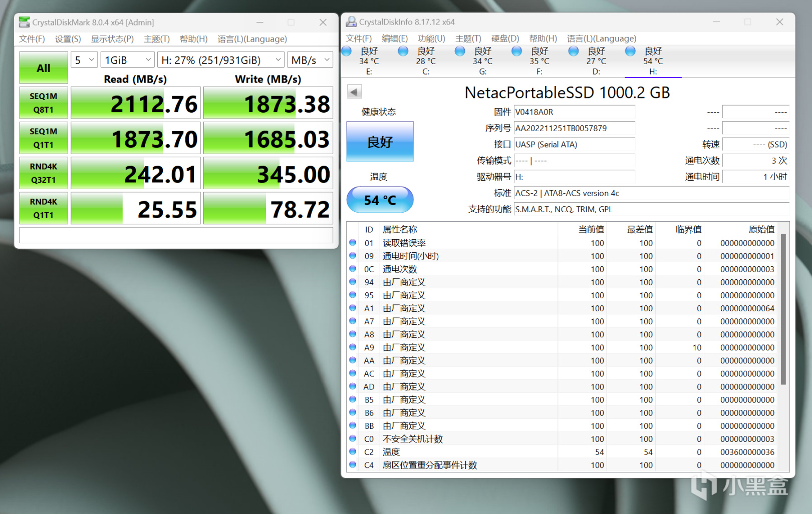Open 文件(F) menu in CrystalDiskMark

click(32, 39)
